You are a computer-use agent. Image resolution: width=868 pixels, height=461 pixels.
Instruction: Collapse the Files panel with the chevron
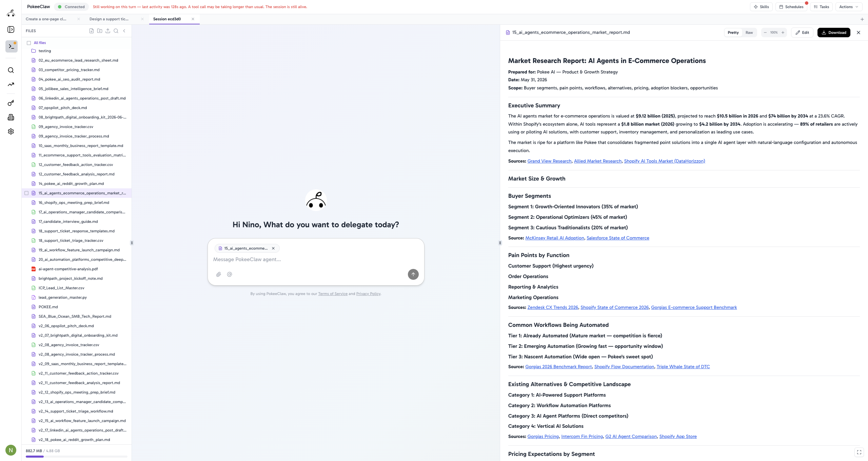pos(124,31)
